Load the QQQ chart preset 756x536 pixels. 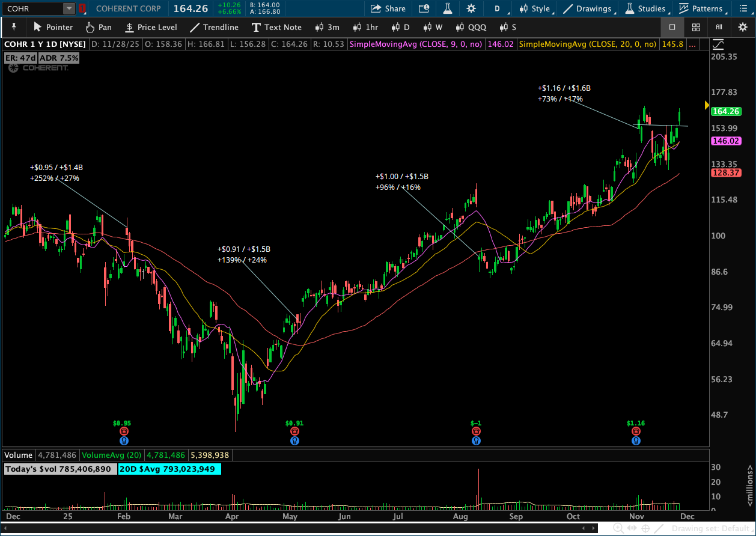[x=471, y=27]
